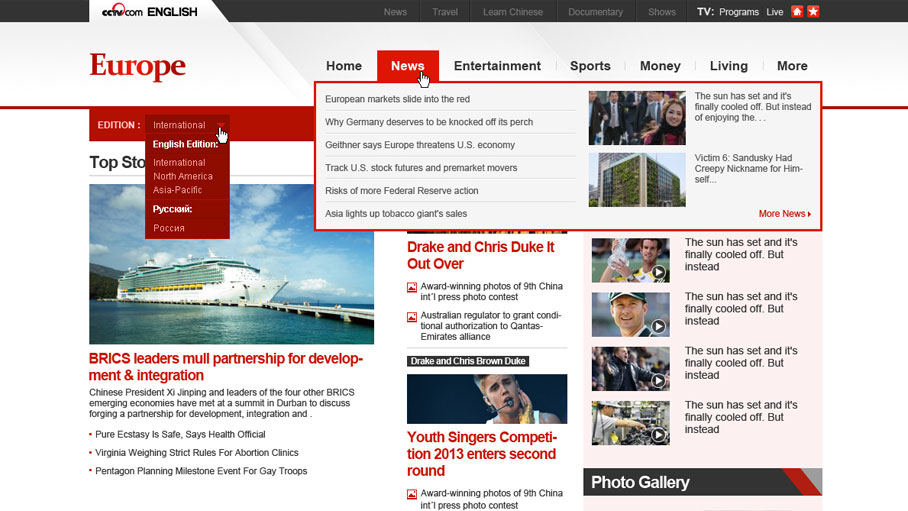Click the singer with microphone image
Viewport: 908px width, 511px height.
coord(487,399)
